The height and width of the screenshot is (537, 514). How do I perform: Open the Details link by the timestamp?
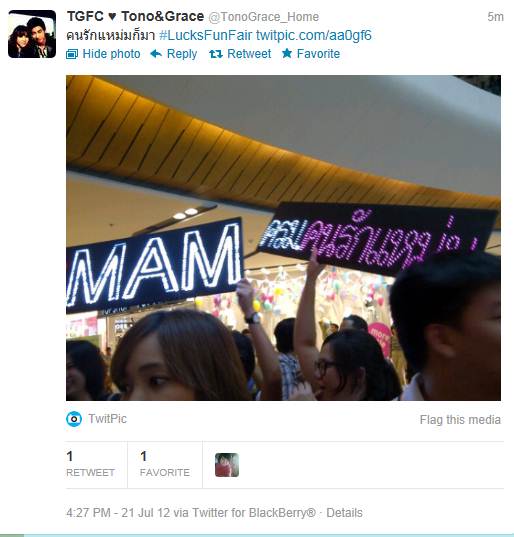344,513
